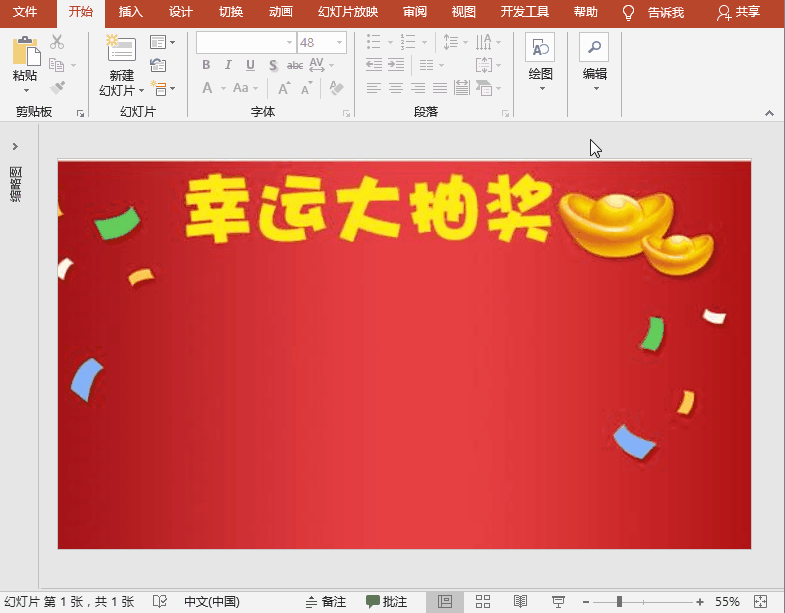Viewport: 785px width, 613px height.
Task: Toggle Distributed paragraph alignment
Action: [x=462, y=88]
